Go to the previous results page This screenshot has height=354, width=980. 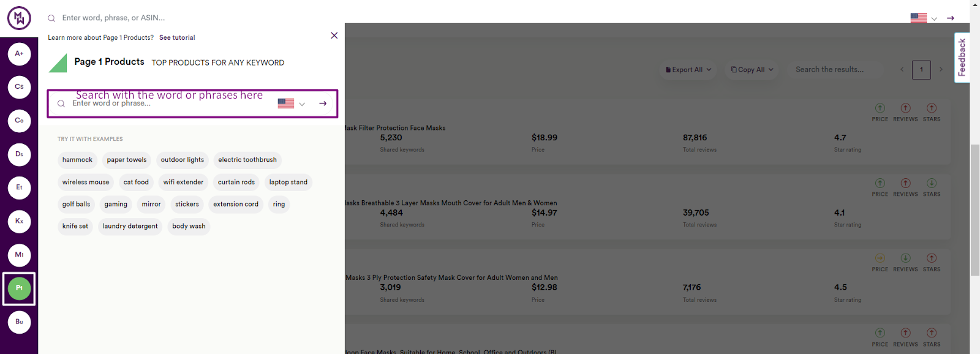902,70
